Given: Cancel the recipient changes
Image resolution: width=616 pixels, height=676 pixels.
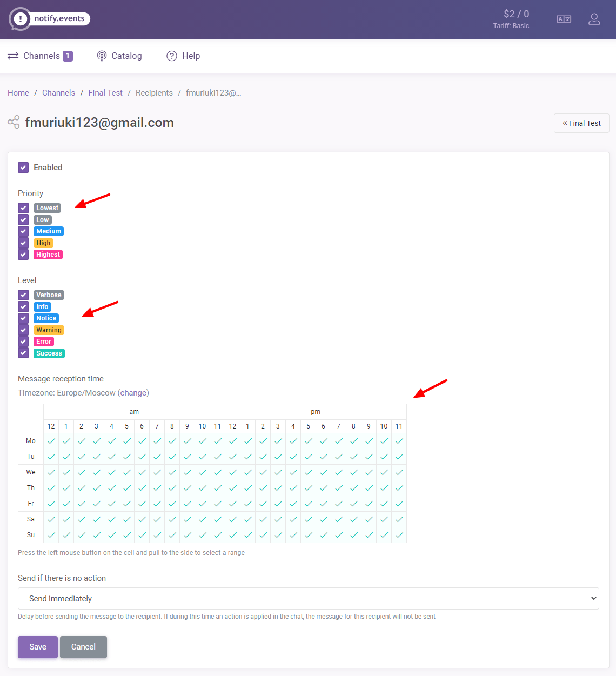Looking at the screenshot, I should (x=83, y=647).
